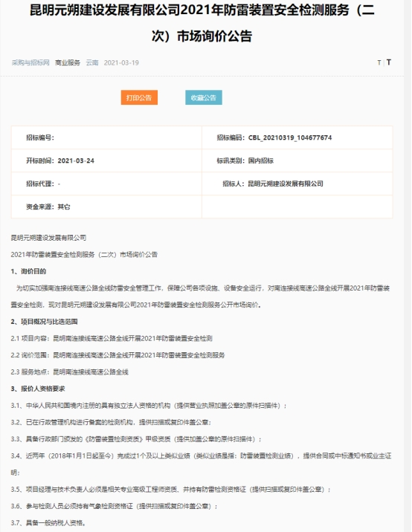Click the 开标时间 2021-03-24 cell
Image resolution: width=412 pixels, height=532 pixels.
[x=106, y=160]
